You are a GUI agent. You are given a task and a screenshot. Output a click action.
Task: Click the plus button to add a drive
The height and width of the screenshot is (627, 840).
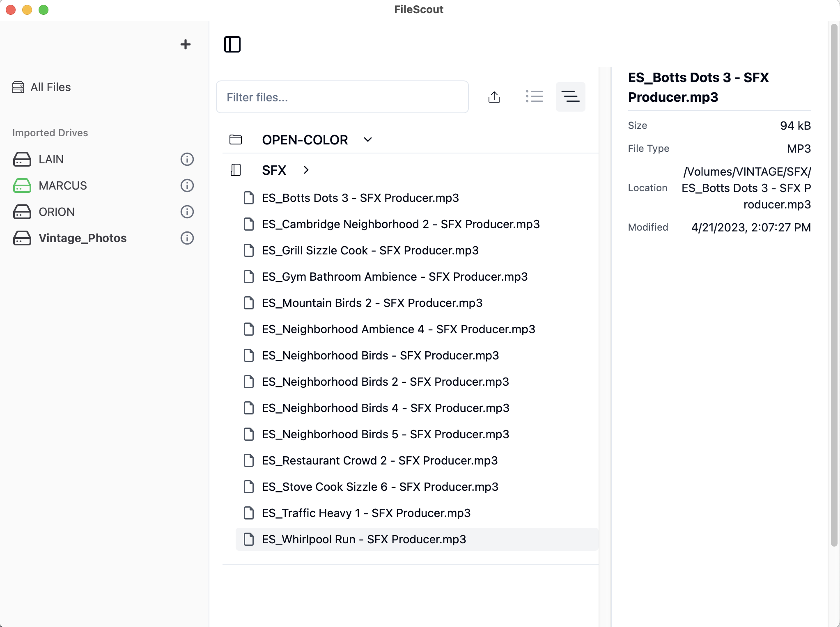186,44
